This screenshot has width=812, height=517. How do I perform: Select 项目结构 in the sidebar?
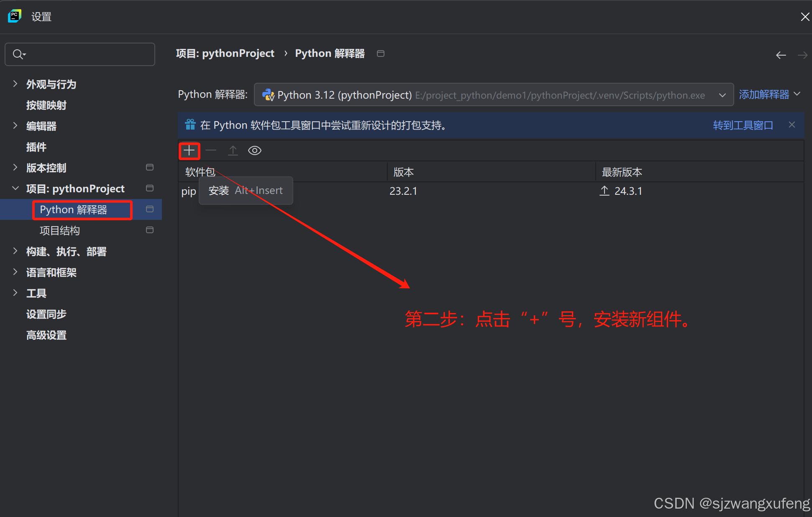pyautogui.click(x=59, y=230)
